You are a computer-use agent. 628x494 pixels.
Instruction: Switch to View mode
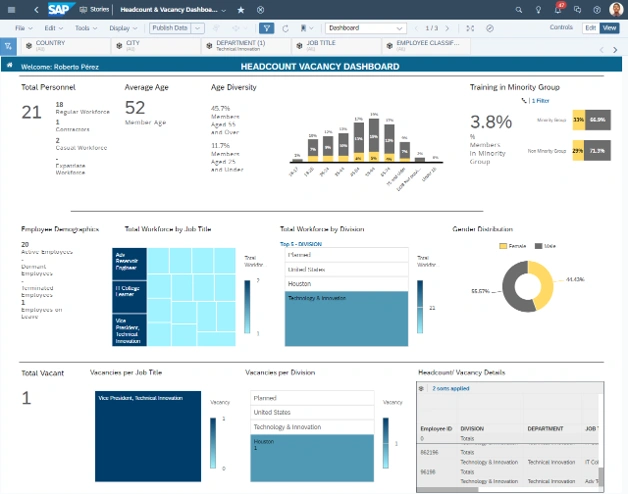pos(609,28)
